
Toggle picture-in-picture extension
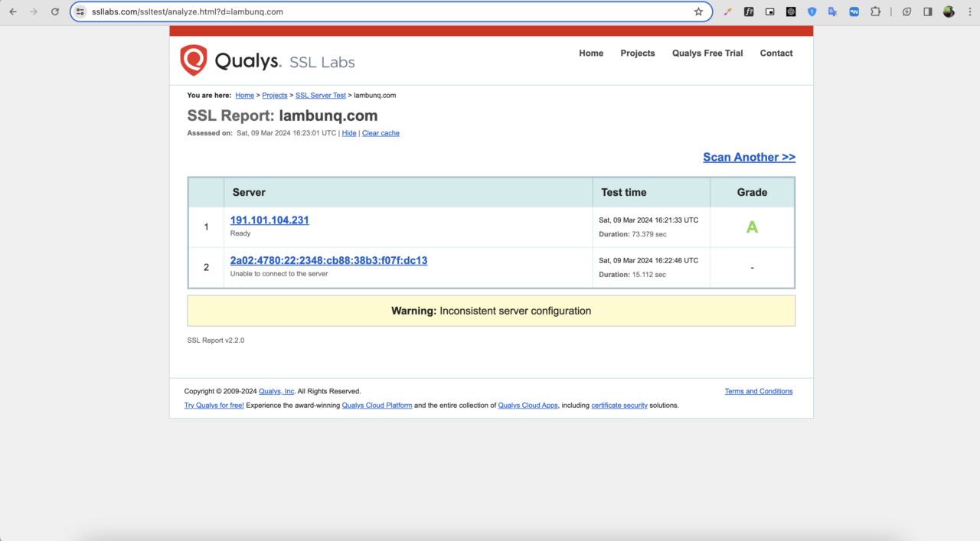coord(770,11)
